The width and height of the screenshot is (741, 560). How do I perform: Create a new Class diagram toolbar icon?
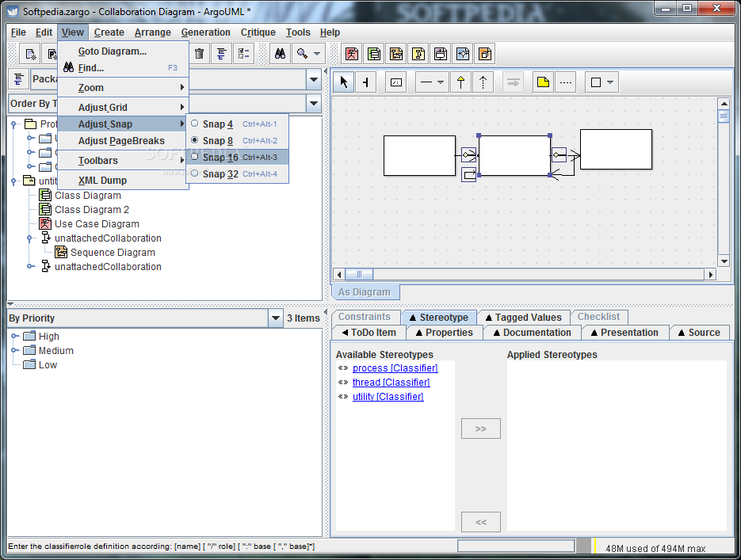point(374,54)
